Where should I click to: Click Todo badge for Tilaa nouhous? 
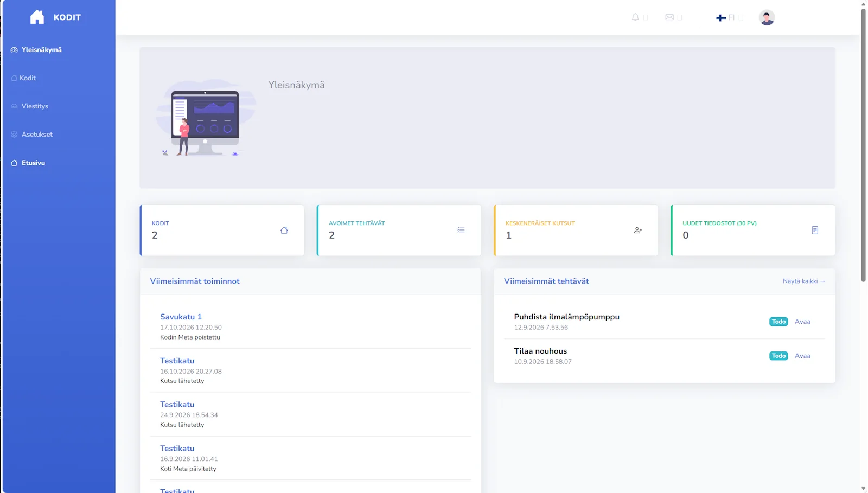coord(778,356)
